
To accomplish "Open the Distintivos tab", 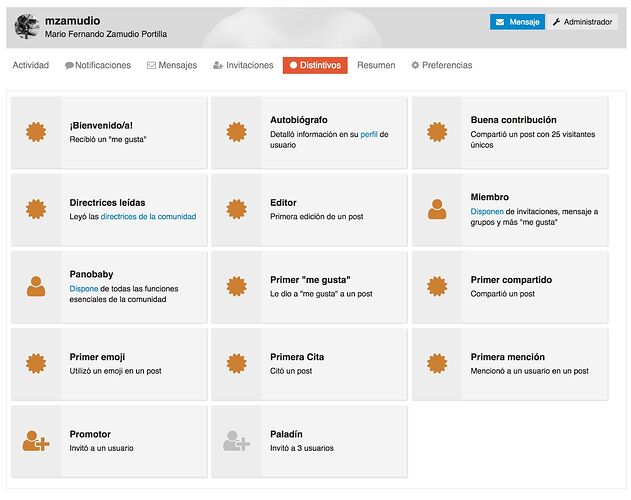I will 315,65.
